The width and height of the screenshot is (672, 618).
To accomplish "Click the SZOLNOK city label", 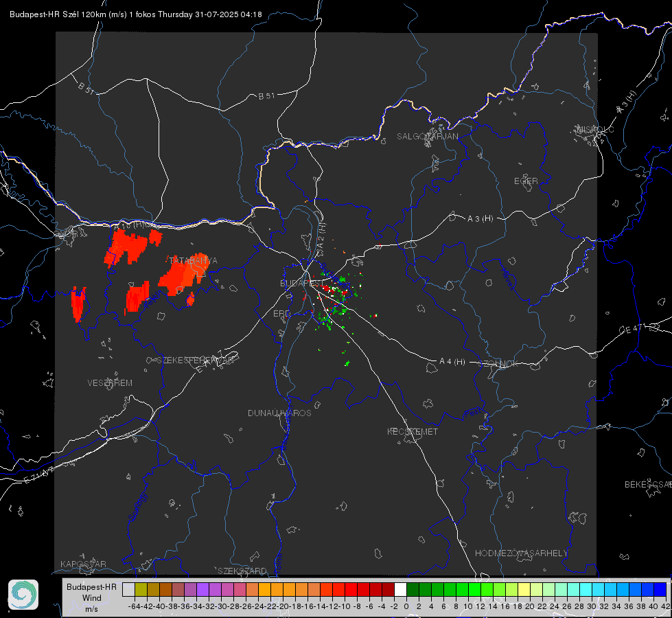I will tap(498, 363).
